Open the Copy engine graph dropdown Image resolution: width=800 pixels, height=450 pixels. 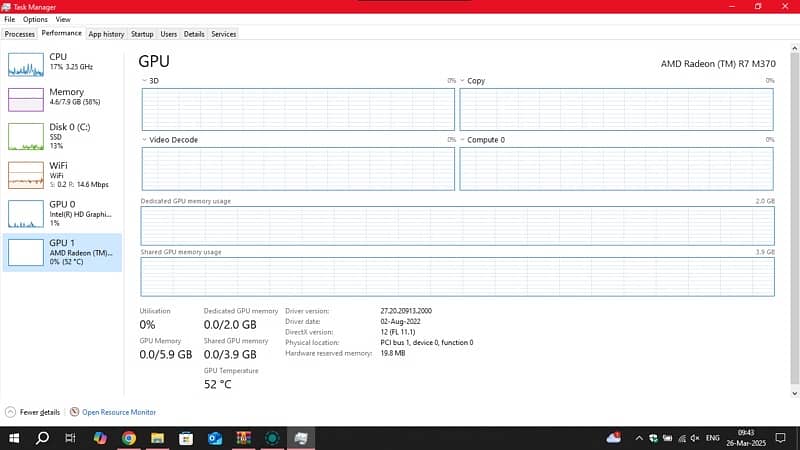pyautogui.click(x=462, y=81)
